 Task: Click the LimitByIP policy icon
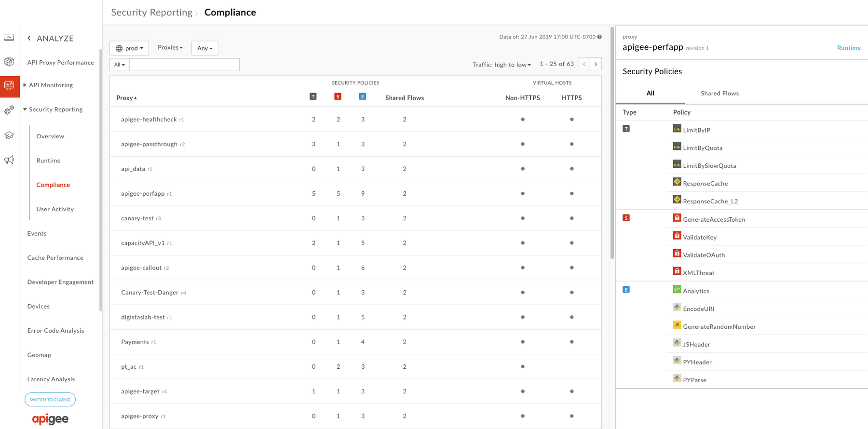(677, 129)
